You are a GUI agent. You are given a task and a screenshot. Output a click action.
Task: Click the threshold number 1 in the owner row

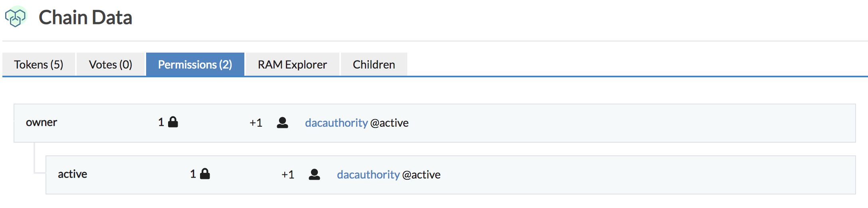[x=161, y=122]
